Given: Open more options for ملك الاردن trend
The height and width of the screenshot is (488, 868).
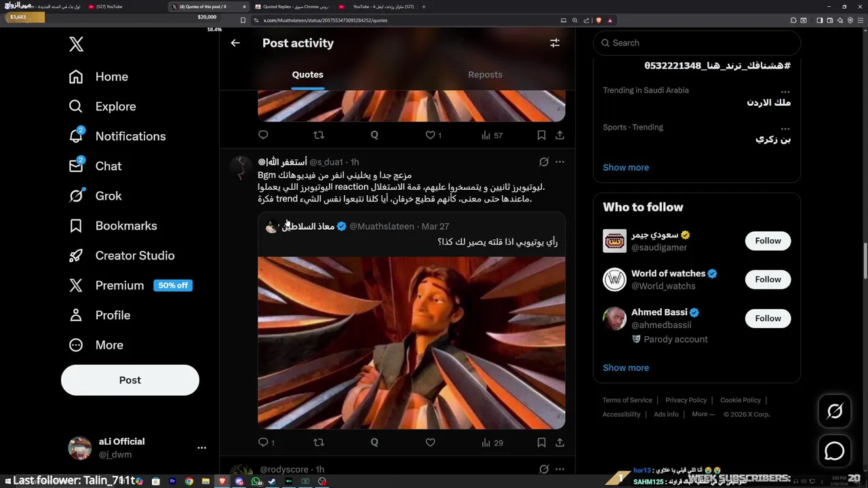Looking at the screenshot, I should (x=785, y=91).
